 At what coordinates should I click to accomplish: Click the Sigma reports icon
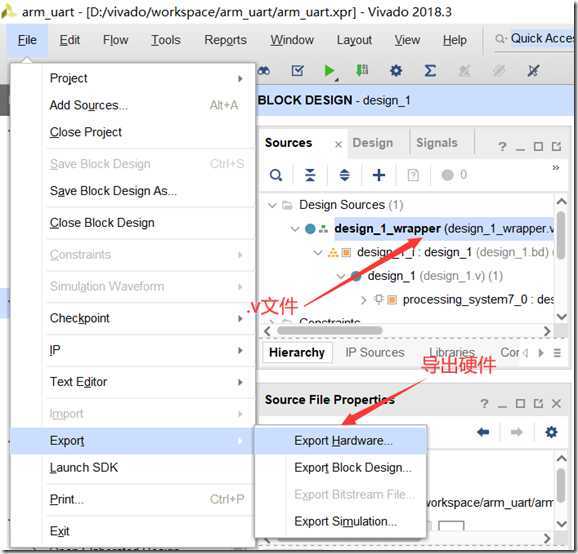coord(430,70)
